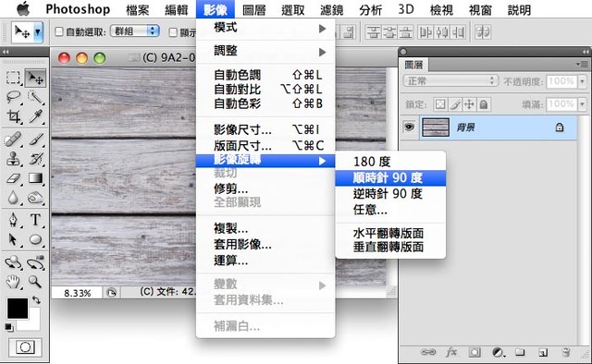Screen dimensions: 592x364
Task: Click the 不透明度 100% field
Action: tap(561, 81)
